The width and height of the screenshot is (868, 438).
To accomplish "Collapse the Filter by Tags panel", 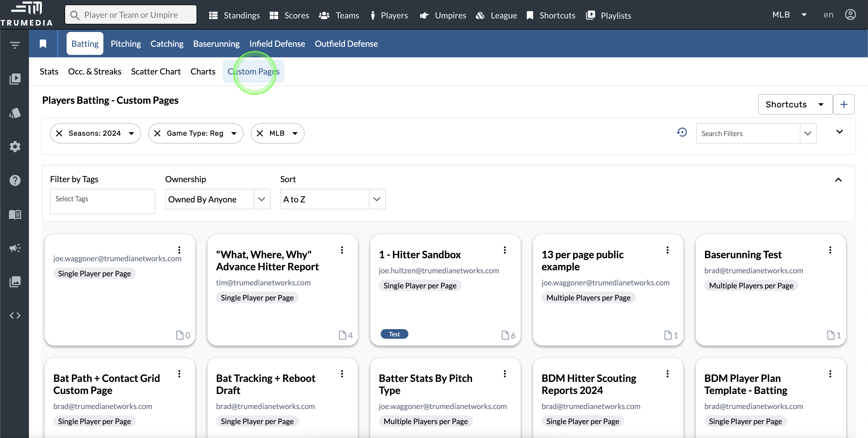I will pyautogui.click(x=838, y=180).
